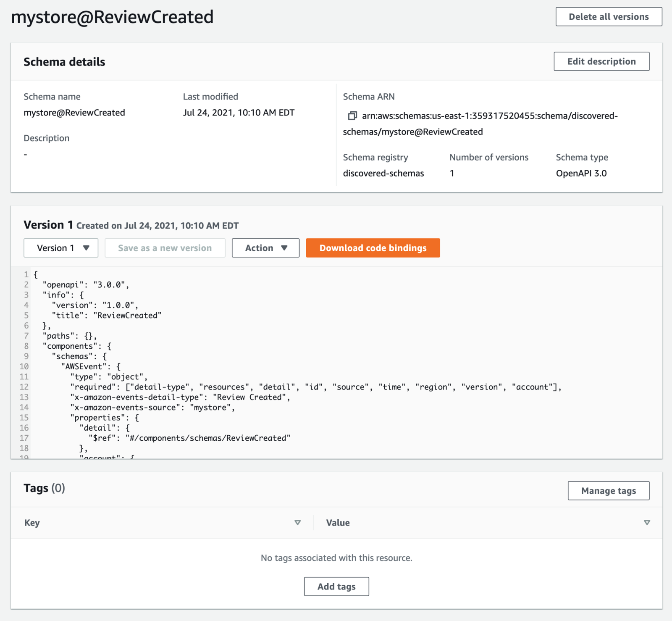Viewport: 672px width, 621px height.
Task: Click the Last modified date value
Action: pos(239,113)
